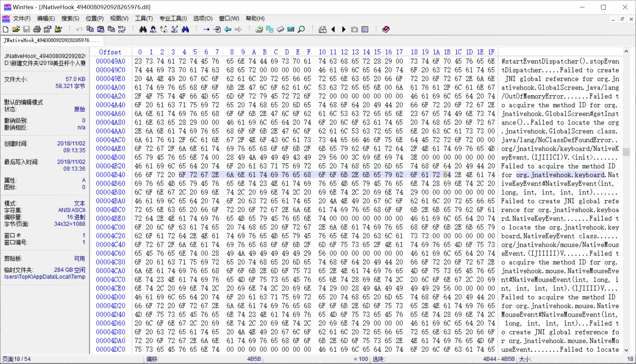Open the 工具(T) menu
The width and height of the screenshot is (636, 364).
pyautogui.click(x=144, y=18)
